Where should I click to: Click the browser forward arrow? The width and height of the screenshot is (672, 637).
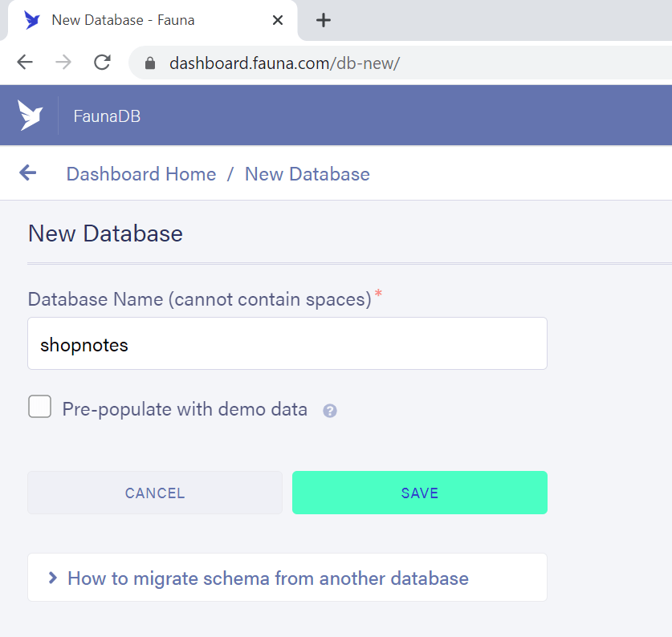pyautogui.click(x=63, y=61)
